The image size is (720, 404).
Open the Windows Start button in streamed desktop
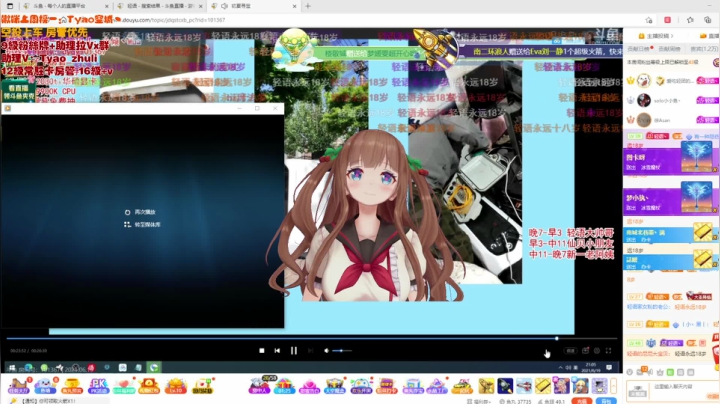tap(12, 367)
